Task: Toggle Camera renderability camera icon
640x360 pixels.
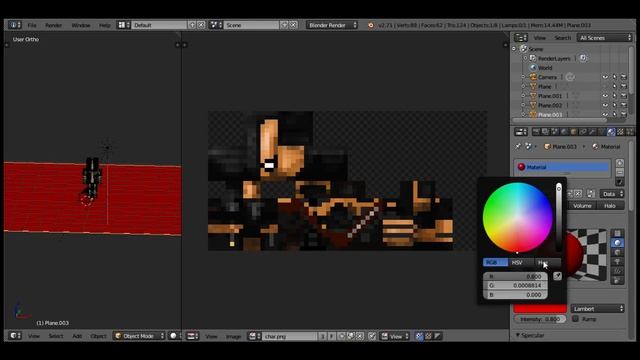Action: [x=624, y=77]
